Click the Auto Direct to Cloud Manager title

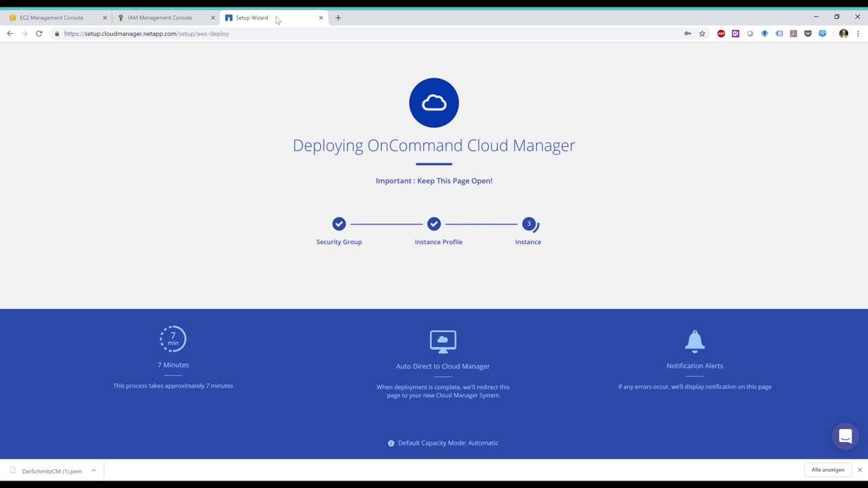point(443,366)
